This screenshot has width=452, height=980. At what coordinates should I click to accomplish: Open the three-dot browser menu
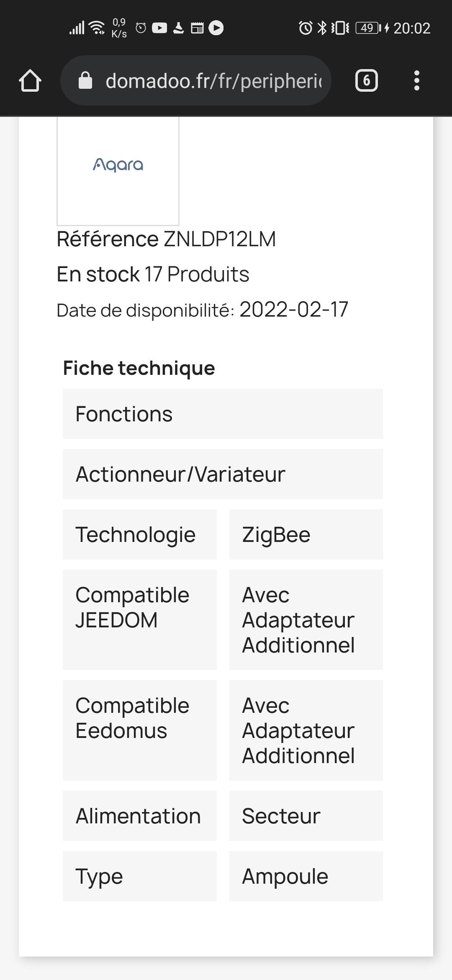tap(416, 80)
